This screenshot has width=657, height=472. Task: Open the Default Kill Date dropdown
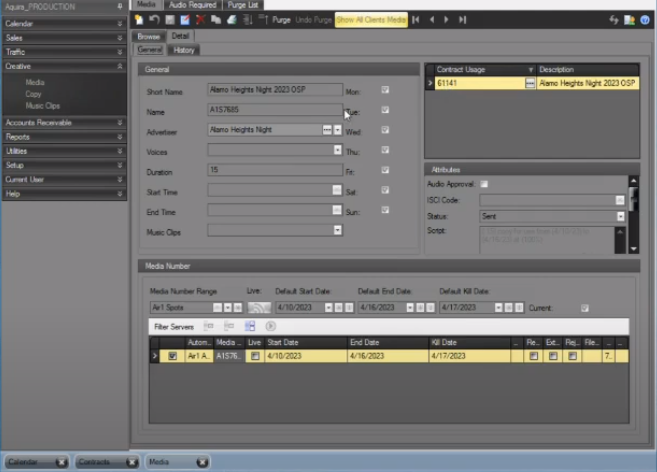coord(498,308)
